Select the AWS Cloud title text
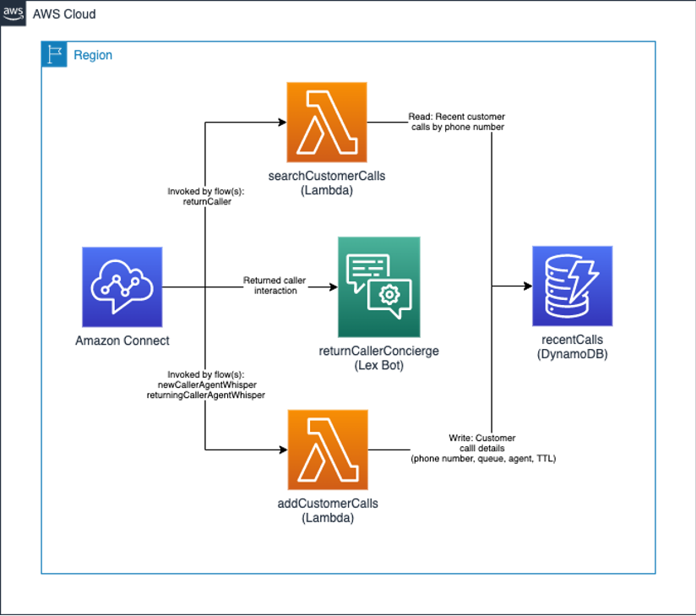The width and height of the screenshot is (696, 616). tap(63, 13)
